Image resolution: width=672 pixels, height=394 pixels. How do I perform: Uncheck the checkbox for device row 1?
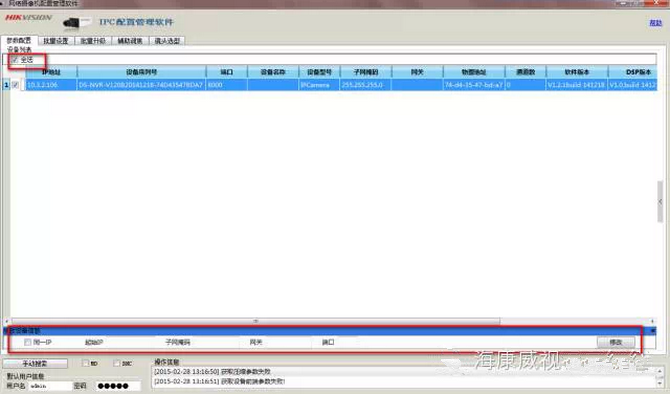(16, 85)
